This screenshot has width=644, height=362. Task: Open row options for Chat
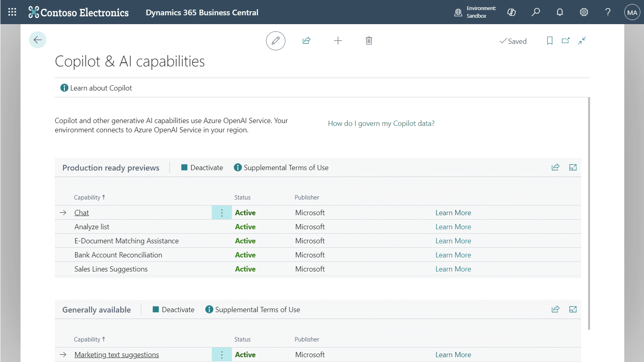(222, 213)
